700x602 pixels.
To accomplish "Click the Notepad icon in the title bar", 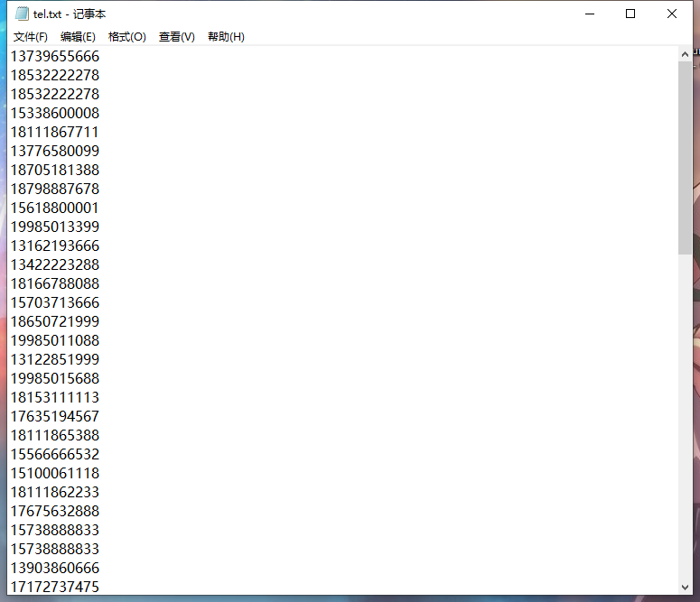I will click(22, 14).
